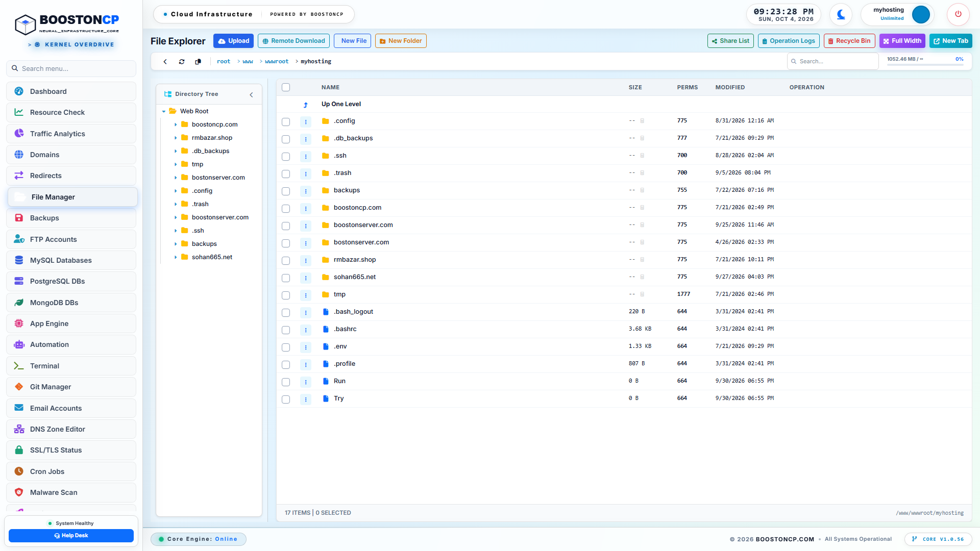Click the Help Desk button

tap(71, 536)
